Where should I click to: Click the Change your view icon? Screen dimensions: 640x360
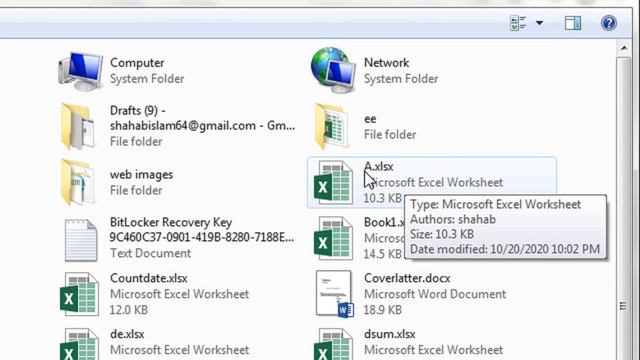tap(518, 23)
